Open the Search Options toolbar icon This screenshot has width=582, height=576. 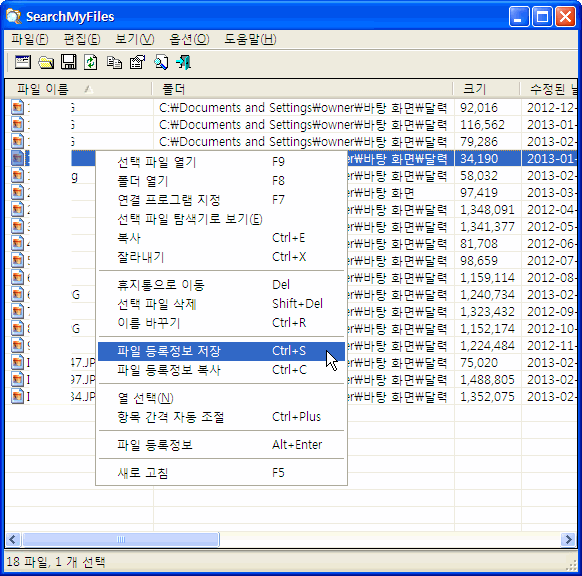[23, 62]
